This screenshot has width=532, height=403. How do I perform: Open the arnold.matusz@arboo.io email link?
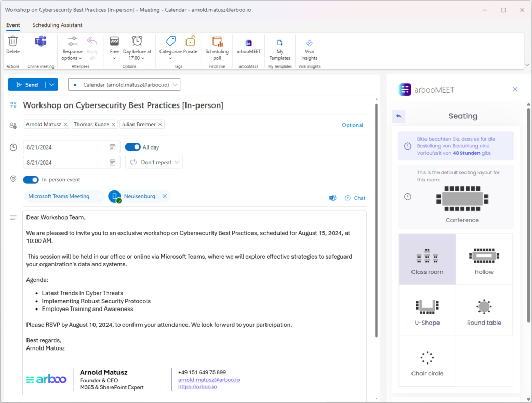[x=209, y=380]
